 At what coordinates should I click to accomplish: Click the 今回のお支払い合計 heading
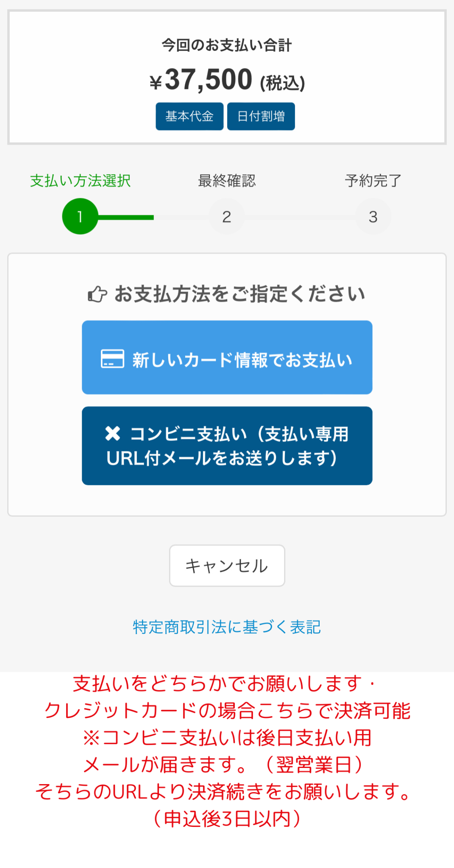click(227, 45)
